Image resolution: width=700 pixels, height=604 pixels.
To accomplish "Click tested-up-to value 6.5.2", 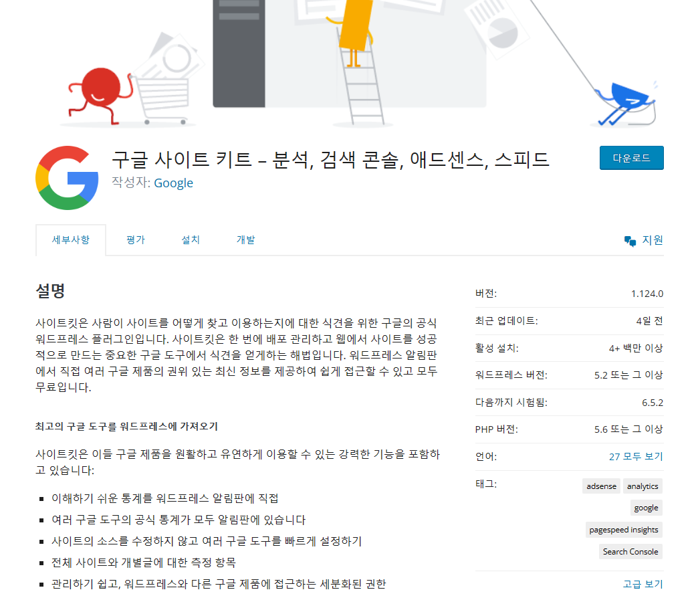I will [653, 403].
